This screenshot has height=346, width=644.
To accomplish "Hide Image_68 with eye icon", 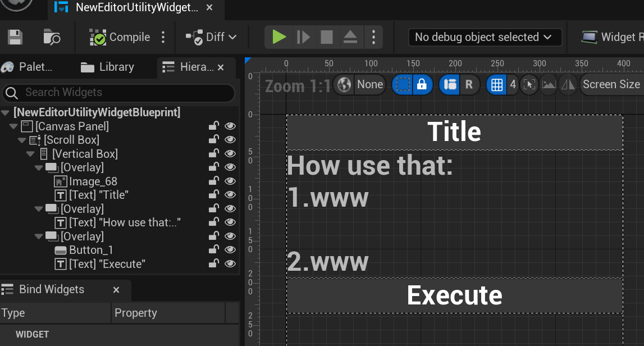I will 230,181.
